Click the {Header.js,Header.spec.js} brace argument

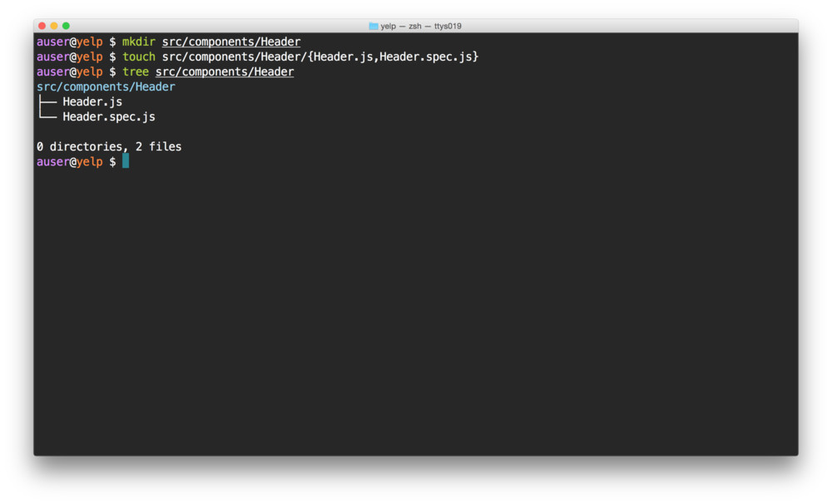[393, 57]
